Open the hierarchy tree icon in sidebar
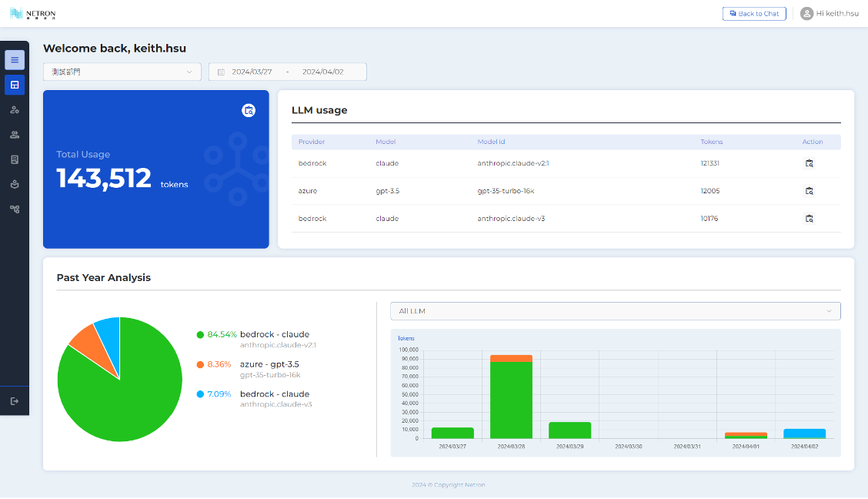Screen dimensions: 868x499 pyautogui.click(x=15, y=209)
